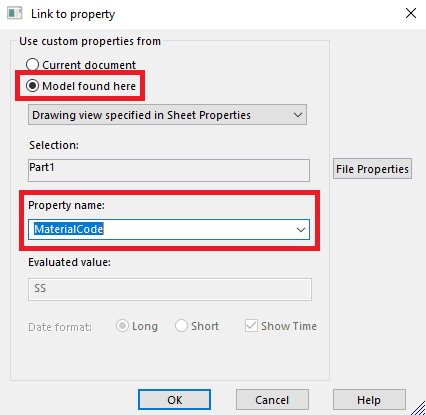Screen dimensions: 426x415
Task: Toggle the Show Time checkbox
Action: coord(251,326)
